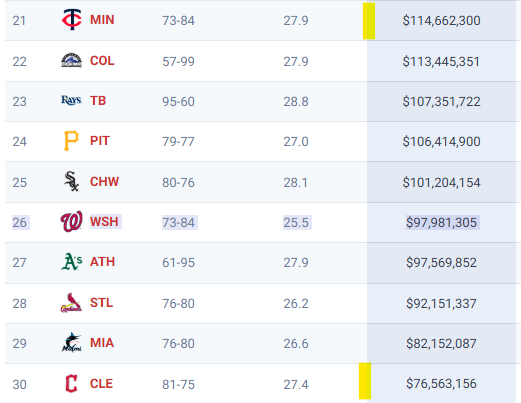Screen dimensions: 521x403
Task: Click the St. Louis Cardinals logo
Action: (71, 303)
